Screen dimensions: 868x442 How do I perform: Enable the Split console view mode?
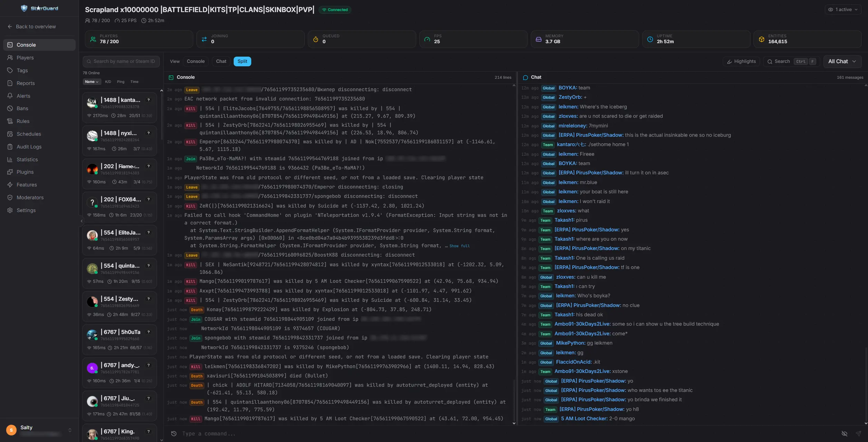pyautogui.click(x=242, y=61)
